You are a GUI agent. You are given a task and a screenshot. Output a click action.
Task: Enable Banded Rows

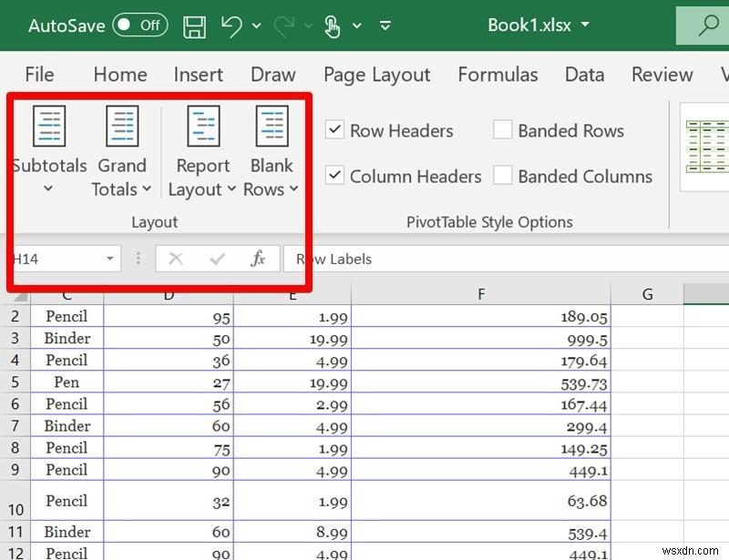[502, 130]
